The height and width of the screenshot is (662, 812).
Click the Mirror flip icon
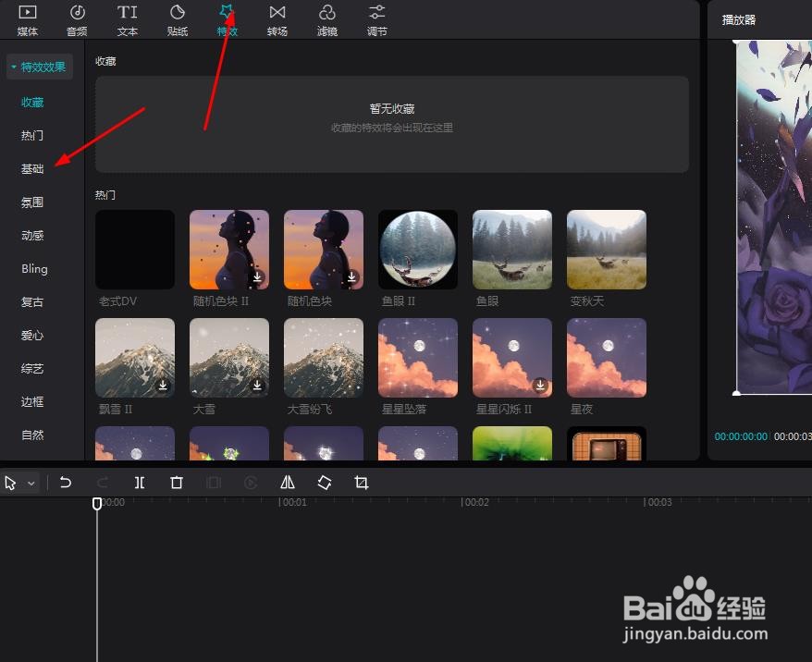pyautogui.click(x=288, y=482)
